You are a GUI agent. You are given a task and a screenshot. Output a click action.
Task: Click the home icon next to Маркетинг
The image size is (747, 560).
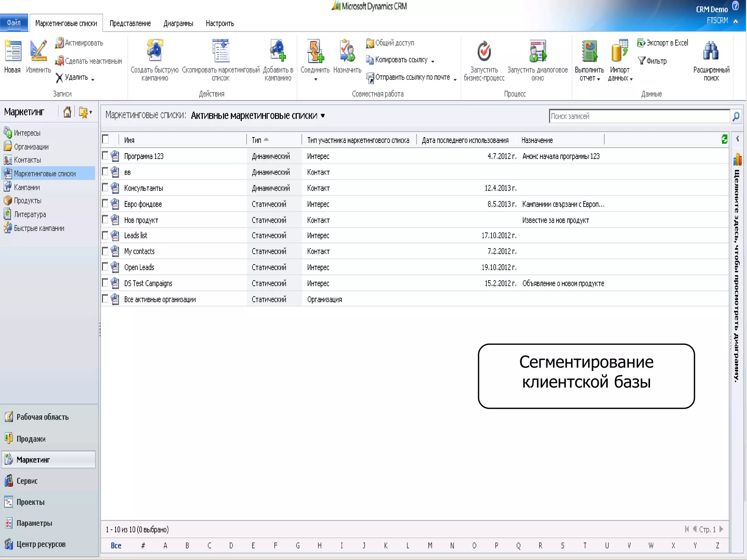[67, 112]
